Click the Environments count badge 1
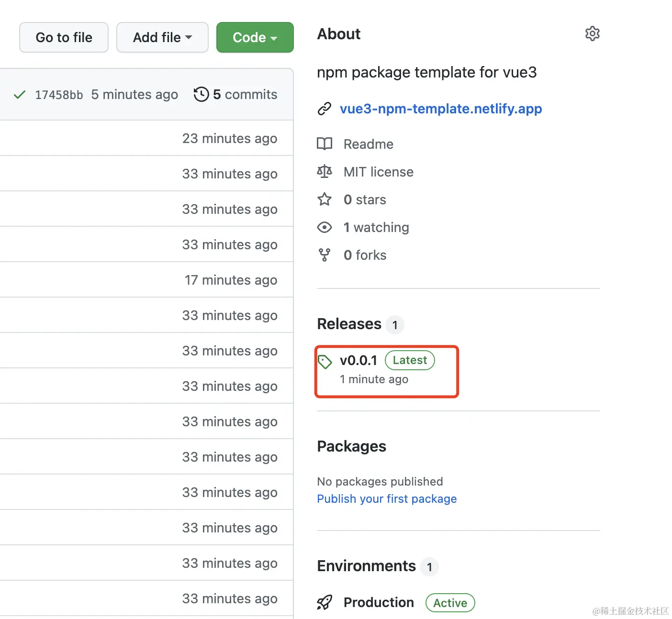Image resolution: width=672 pixels, height=619 pixels. pyautogui.click(x=429, y=567)
